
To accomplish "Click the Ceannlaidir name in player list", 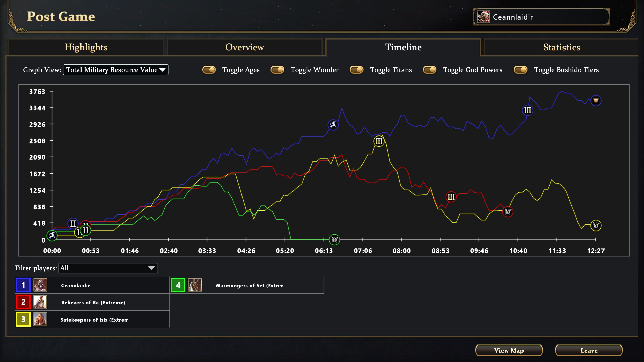I will [75, 286].
